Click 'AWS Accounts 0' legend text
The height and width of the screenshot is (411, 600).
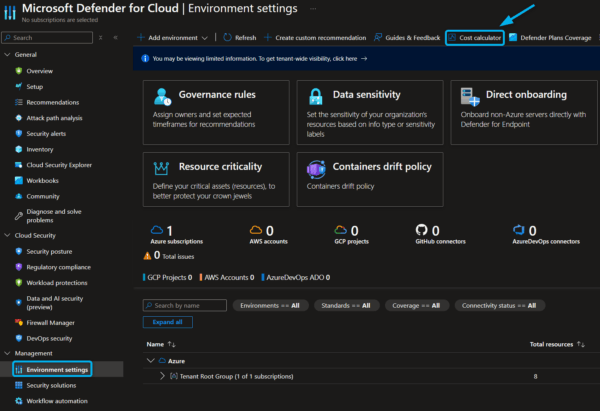(x=229, y=277)
